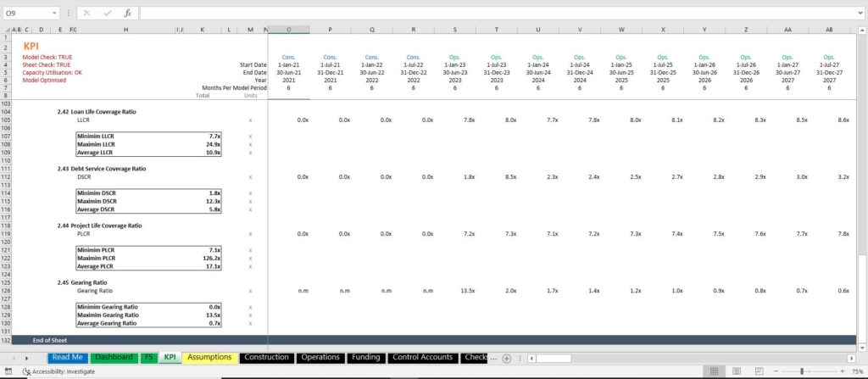This screenshot has height=379, width=868.
Task: Click the formula bar enter checkmark icon
Action: (x=107, y=13)
